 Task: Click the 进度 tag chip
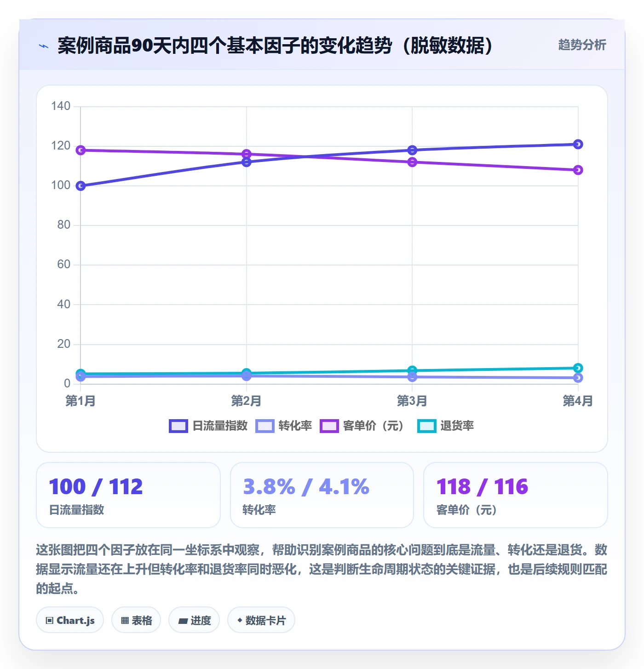(194, 620)
